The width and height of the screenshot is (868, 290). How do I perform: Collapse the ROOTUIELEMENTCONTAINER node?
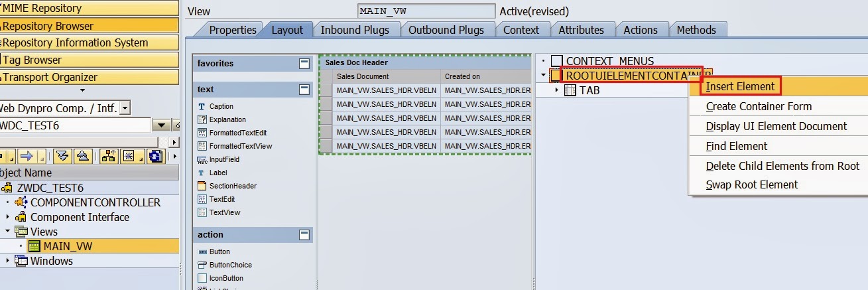click(x=544, y=75)
